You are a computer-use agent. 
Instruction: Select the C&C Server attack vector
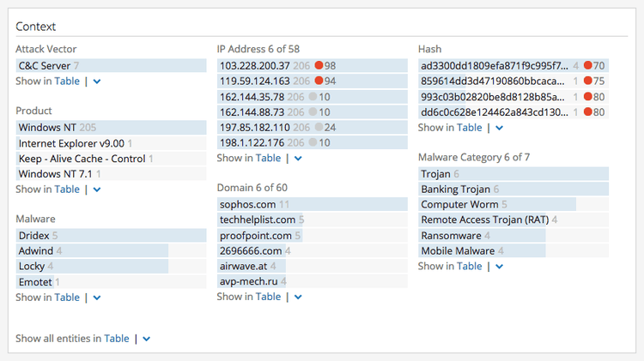[44, 65]
